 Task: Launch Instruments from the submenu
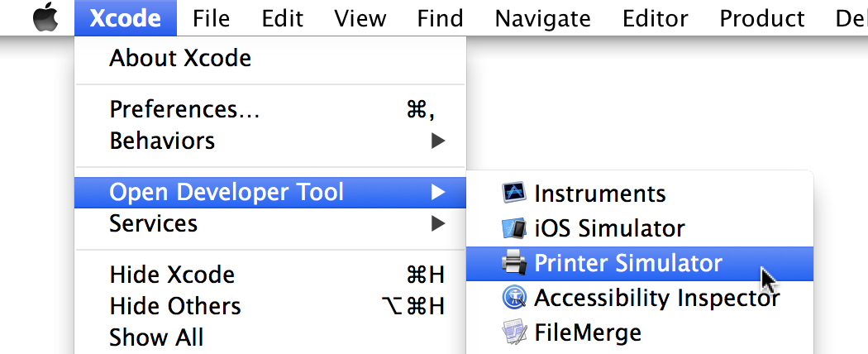pos(640,193)
